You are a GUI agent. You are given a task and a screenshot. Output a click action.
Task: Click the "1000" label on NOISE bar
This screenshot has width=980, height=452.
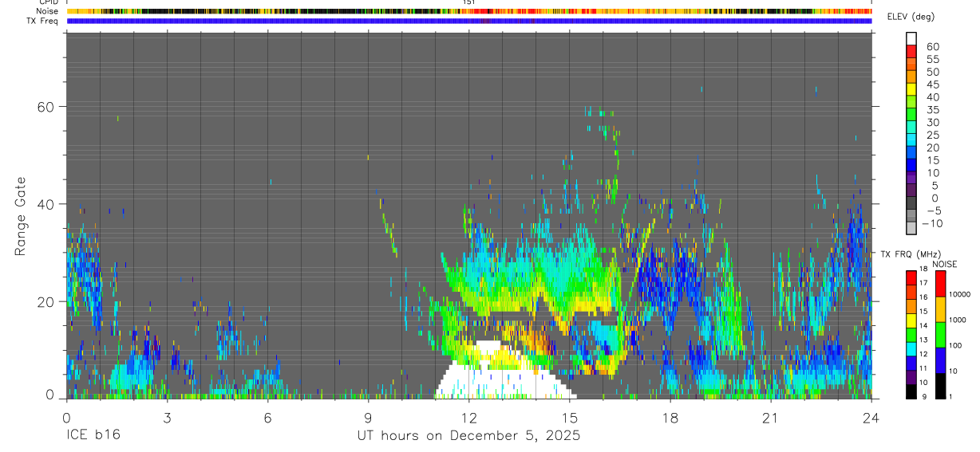956,320
